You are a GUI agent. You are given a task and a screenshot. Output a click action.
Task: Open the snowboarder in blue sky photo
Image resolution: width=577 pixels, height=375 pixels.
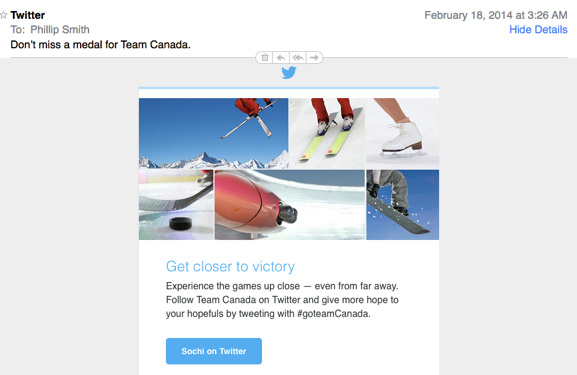pyautogui.click(x=403, y=205)
